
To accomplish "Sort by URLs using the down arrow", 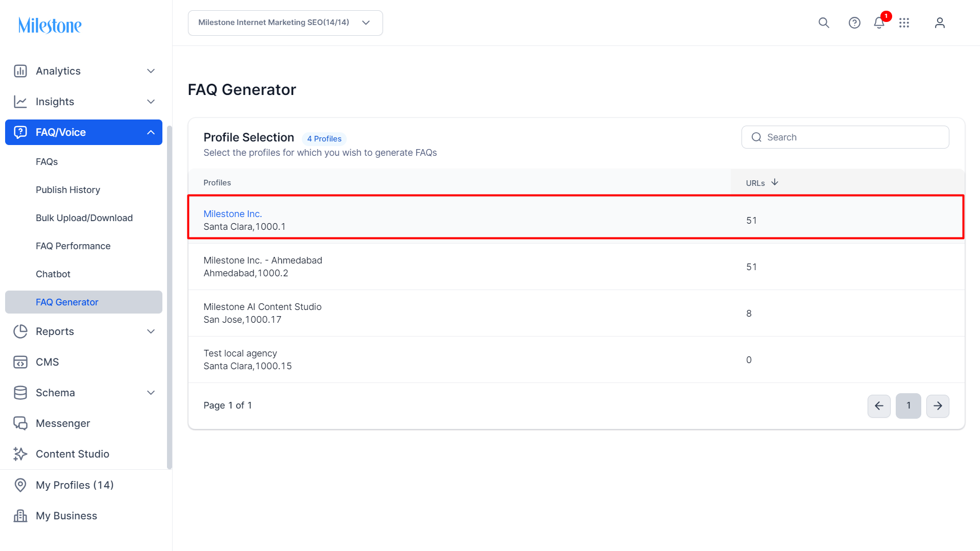I will (x=775, y=182).
